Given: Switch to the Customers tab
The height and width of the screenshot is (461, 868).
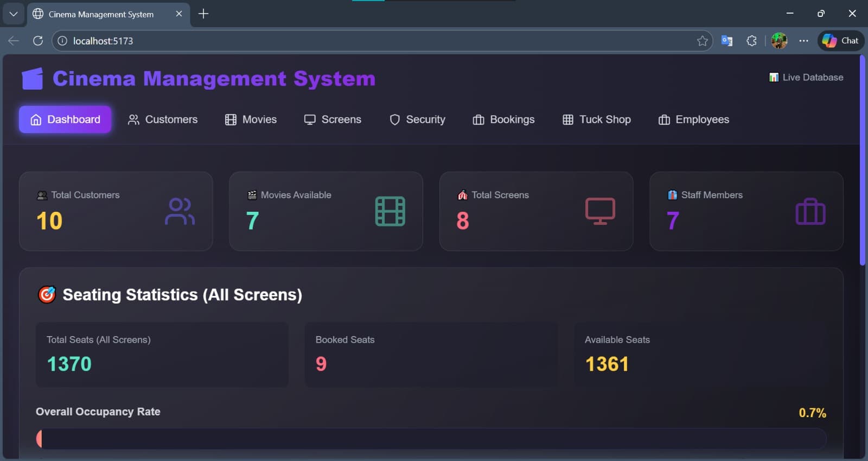Looking at the screenshot, I should tap(163, 119).
